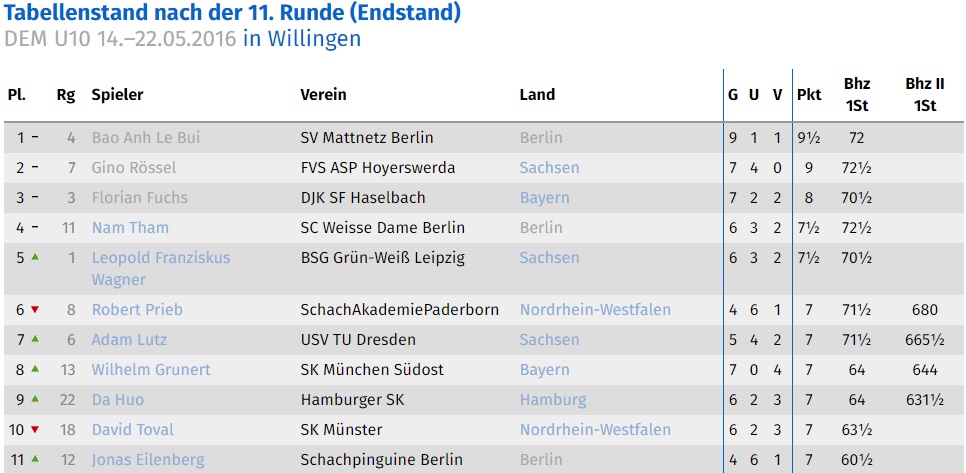
Task: Click red down arrow beside place 6
Action: (x=35, y=310)
